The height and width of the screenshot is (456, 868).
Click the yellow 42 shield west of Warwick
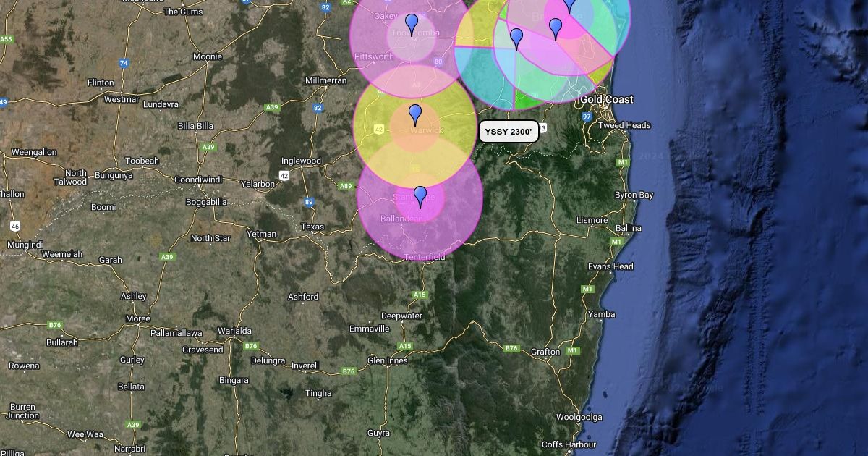[379, 129]
